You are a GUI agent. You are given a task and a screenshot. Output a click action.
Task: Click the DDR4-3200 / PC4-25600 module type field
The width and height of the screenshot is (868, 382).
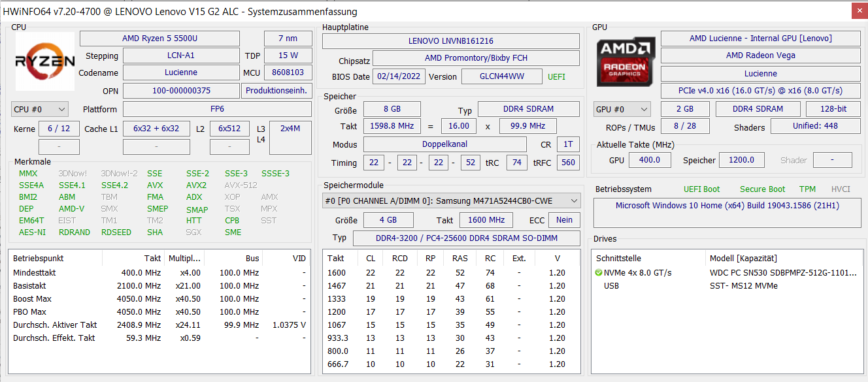click(x=467, y=238)
